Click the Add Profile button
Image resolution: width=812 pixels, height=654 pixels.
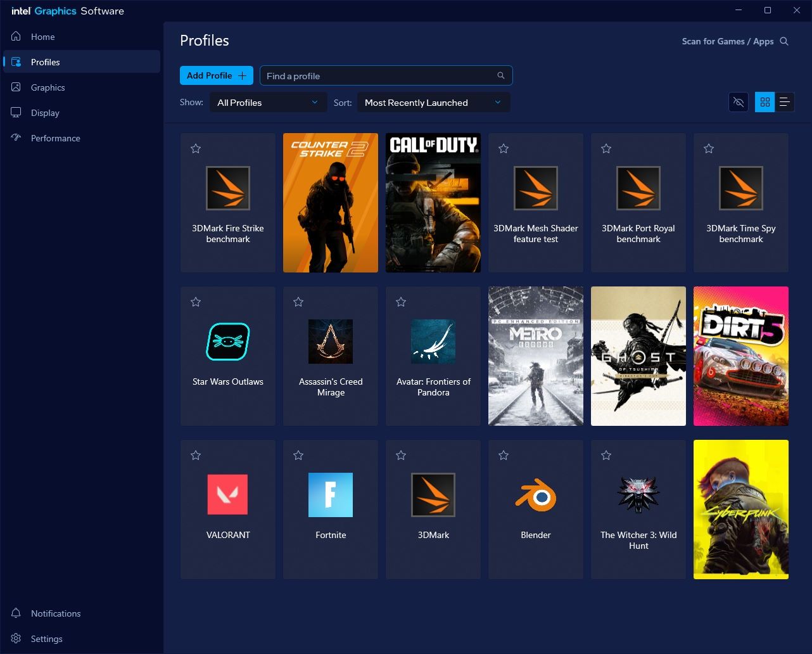pyautogui.click(x=217, y=75)
